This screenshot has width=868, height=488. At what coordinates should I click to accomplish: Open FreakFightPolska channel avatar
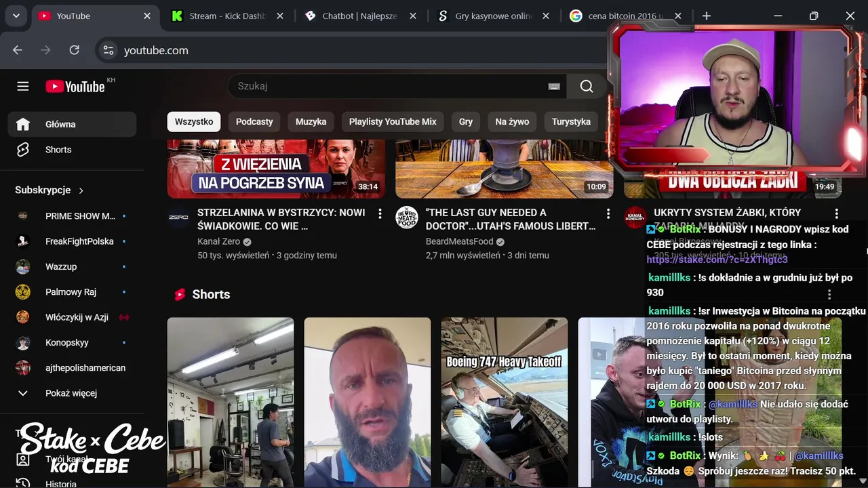coord(23,241)
